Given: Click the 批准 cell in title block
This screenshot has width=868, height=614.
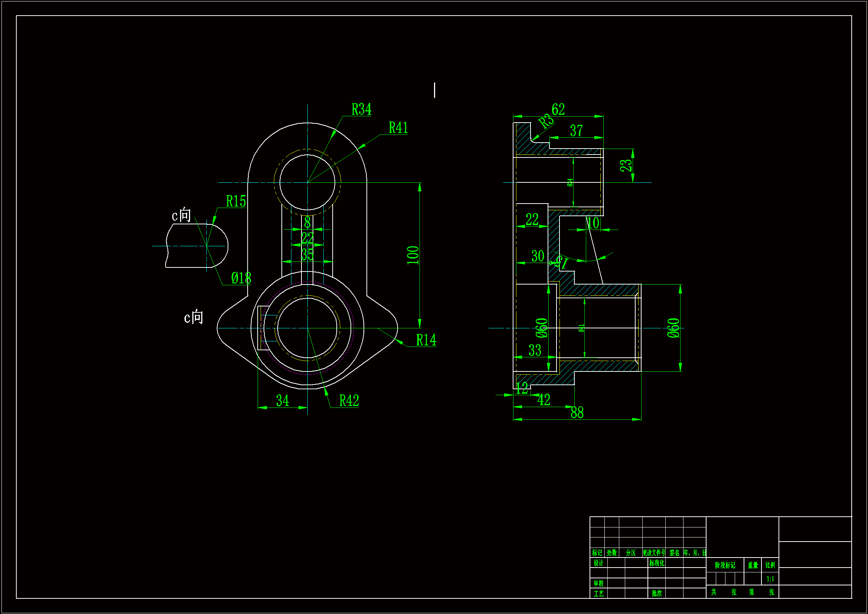Looking at the screenshot, I should coord(656,594).
